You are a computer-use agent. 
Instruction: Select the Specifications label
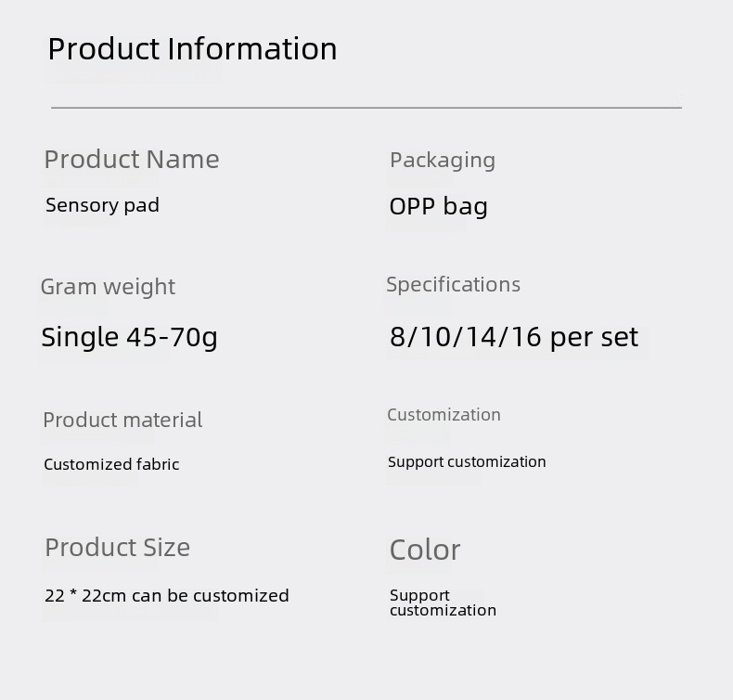coord(453,285)
